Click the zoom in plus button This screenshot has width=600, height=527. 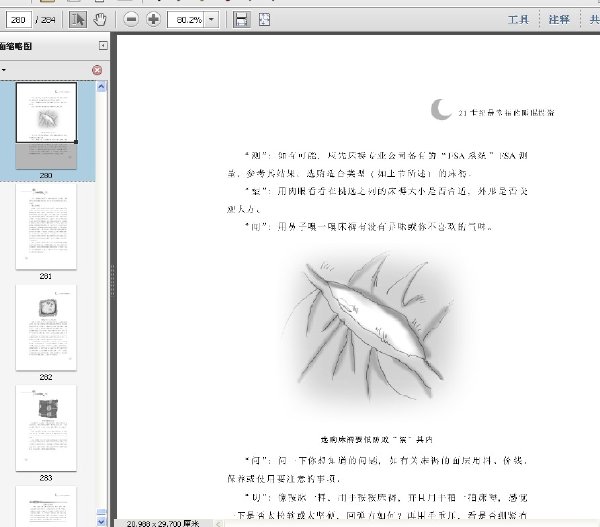153,20
